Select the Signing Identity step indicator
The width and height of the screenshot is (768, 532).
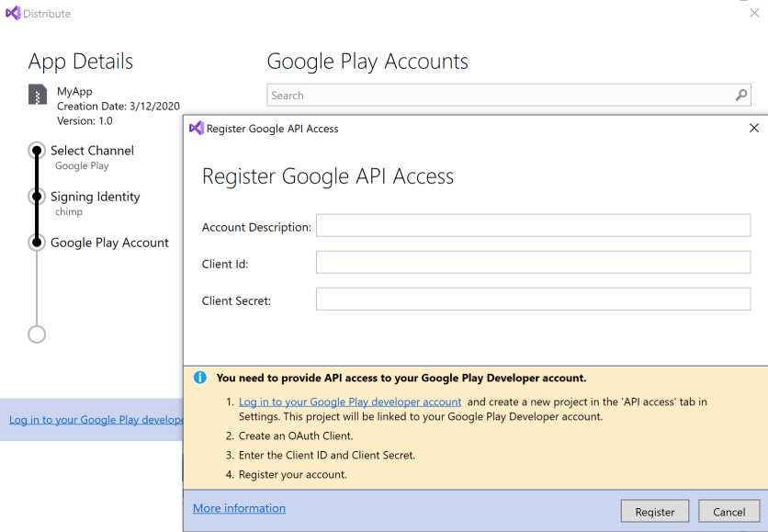coord(37,196)
